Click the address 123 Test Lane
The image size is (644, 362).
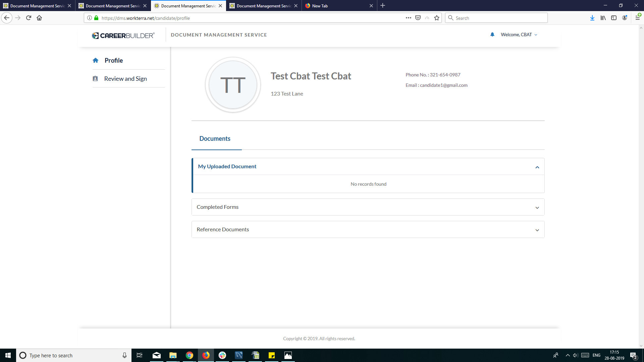(287, 94)
